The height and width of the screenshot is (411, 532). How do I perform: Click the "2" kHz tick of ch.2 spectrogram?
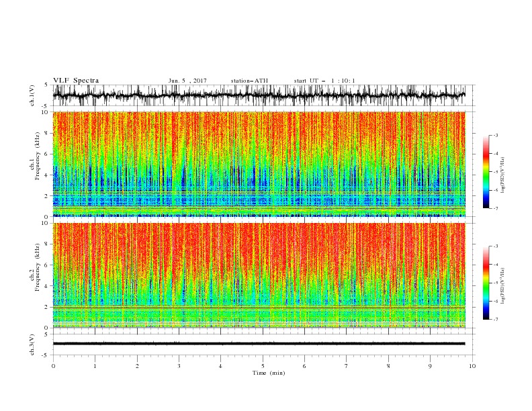pos(46,307)
